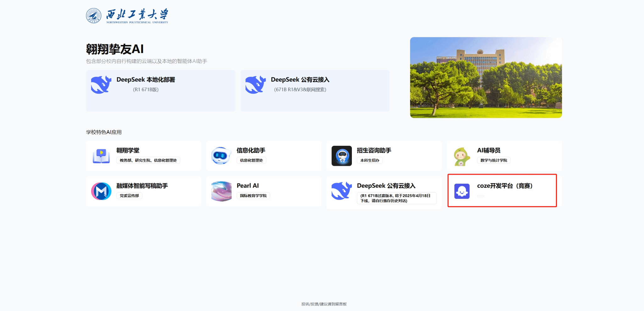This screenshot has width=644, height=311.
Task: Click the campus building photo
Action: [x=486, y=78]
